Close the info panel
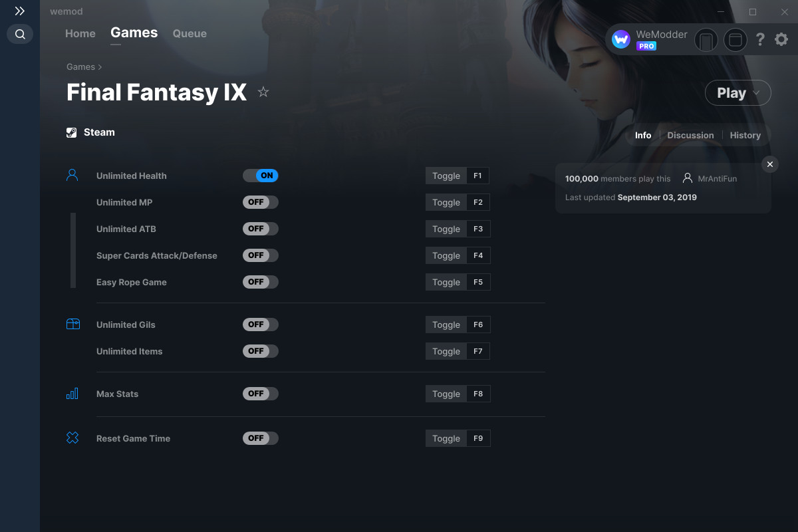Viewport: 798px width, 532px height. pos(769,164)
